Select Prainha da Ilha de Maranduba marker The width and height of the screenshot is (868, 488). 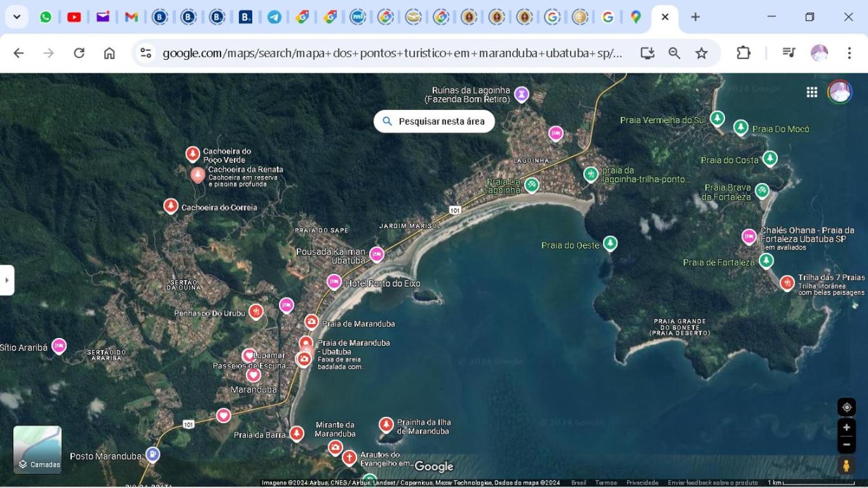[386, 424]
